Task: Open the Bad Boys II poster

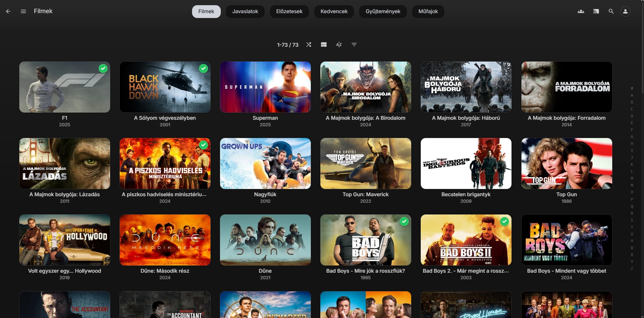Action: tap(466, 240)
